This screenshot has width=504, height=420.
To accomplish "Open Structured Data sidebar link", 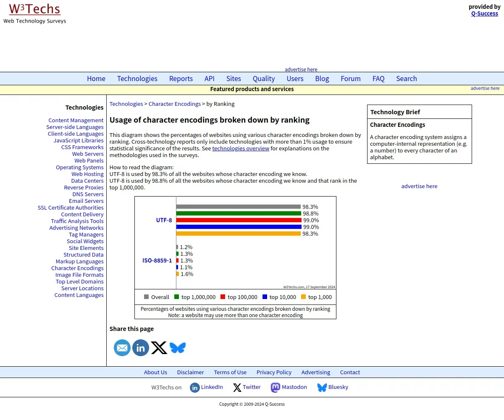I will (x=84, y=255).
